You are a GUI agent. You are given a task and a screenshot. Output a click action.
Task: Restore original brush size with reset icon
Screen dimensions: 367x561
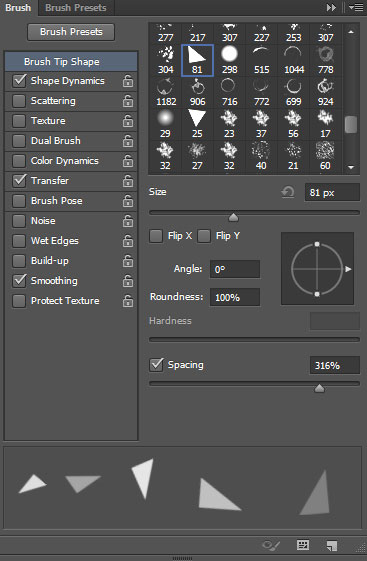[288, 192]
